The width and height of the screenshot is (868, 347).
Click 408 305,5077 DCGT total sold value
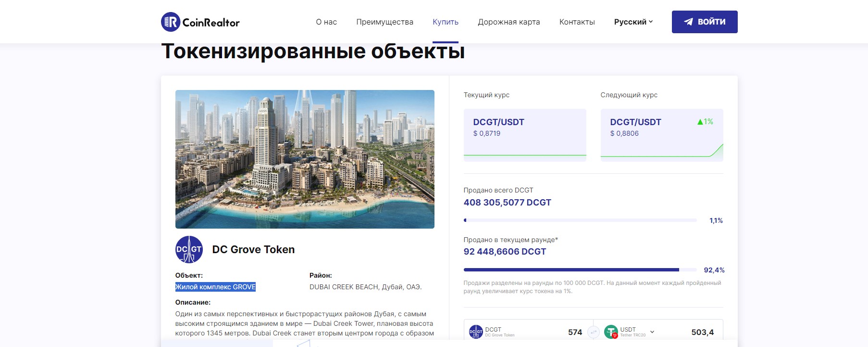coord(507,203)
